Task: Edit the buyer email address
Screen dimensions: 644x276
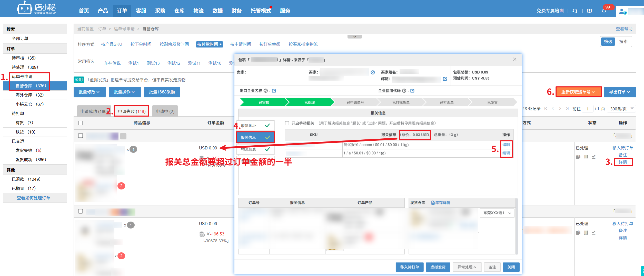Action: point(445,79)
